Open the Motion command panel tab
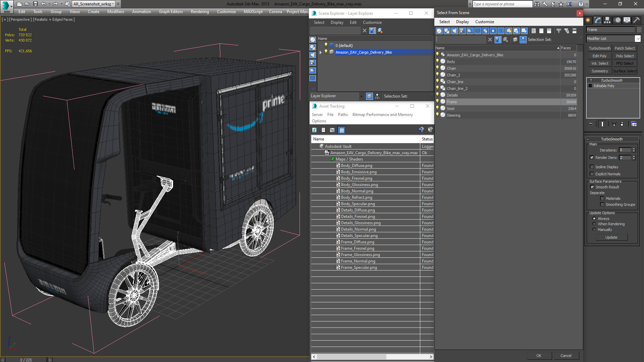The height and width of the screenshot is (362, 644). tap(618, 20)
